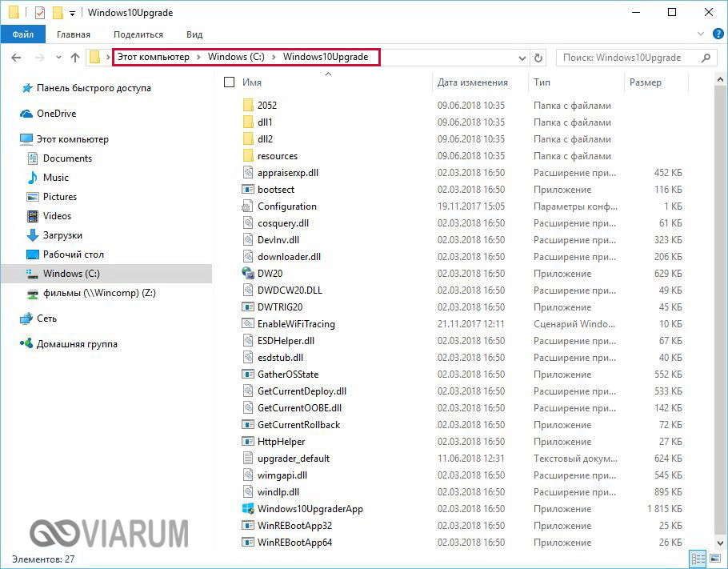This screenshot has height=569, width=728.
Task: Click the search magnifier icon
Action: (706, 58)
